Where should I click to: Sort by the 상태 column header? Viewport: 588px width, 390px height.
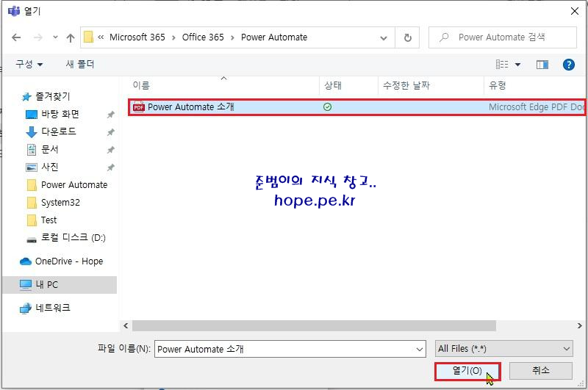333,85
